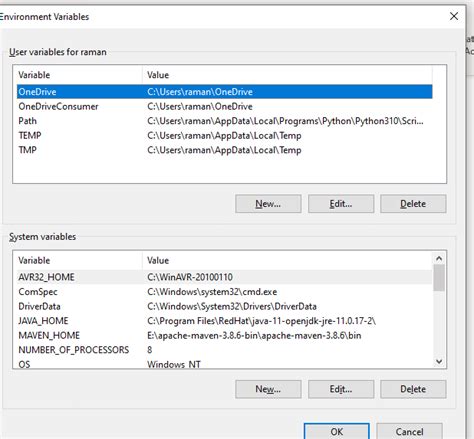This screenshot has width=474, height=439.
Task: Select the OneDrive user variable row
Action: pyautogui.click(x=225, y=92)
